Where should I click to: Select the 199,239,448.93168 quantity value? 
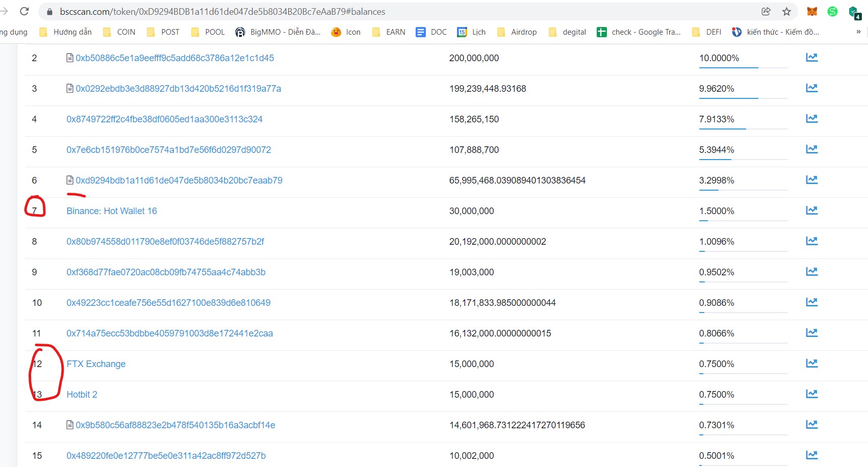(488, 89)
